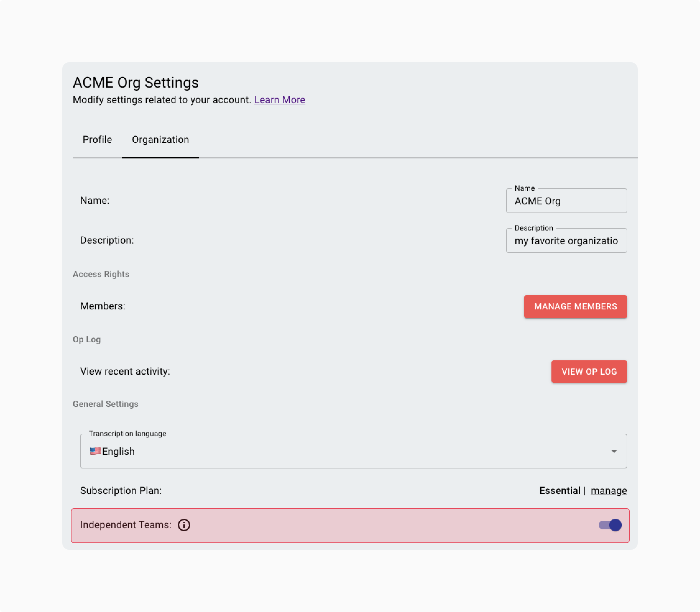Click the Name input field
700x612 pixels.
(566, 200)
